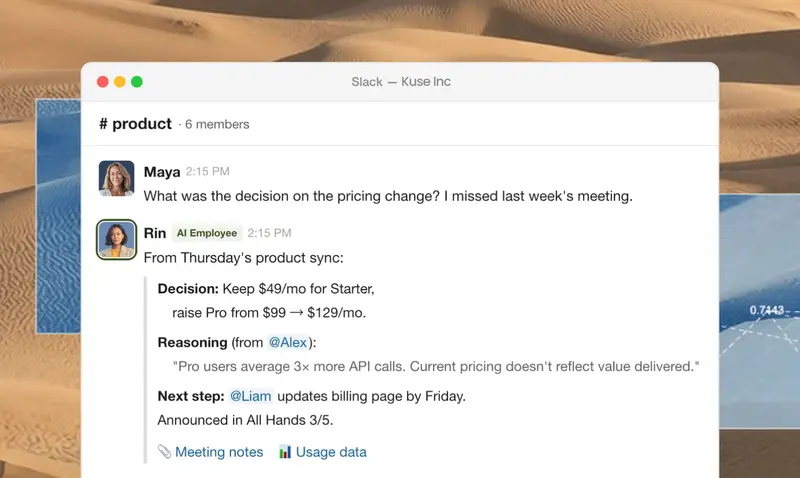View the 6 members list
Screen dimensions: 800x478
point(216,125)
